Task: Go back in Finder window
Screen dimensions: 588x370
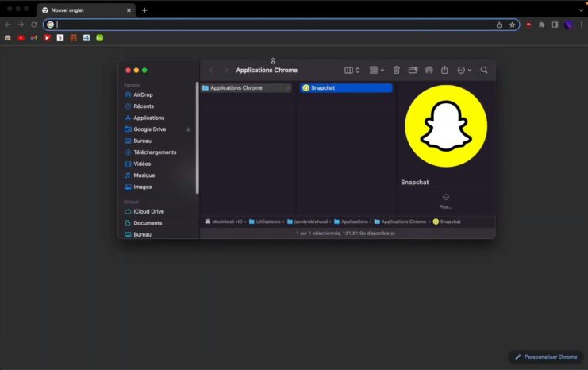Action: pos(212,70)
